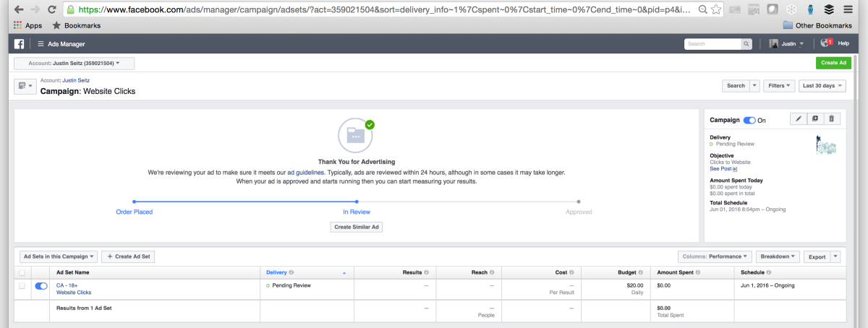This screenshot has width=868, height=328.
Task: Click the blue owl extension icon
Action: tap(810, 10)
